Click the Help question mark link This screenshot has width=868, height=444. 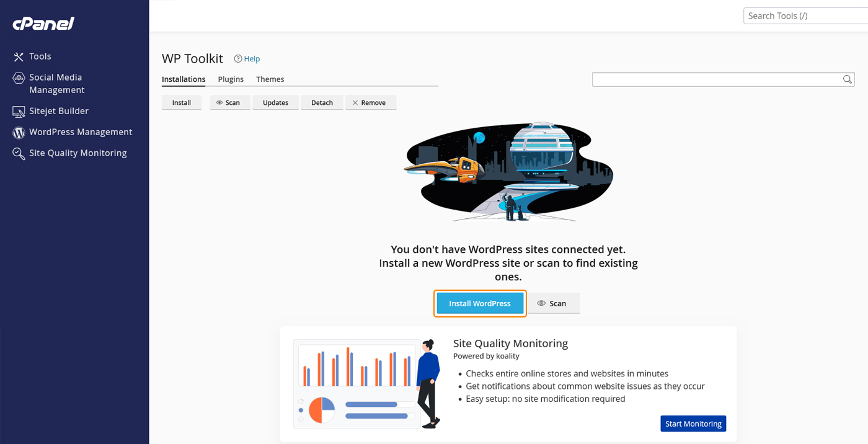click(x=247, y=59)
